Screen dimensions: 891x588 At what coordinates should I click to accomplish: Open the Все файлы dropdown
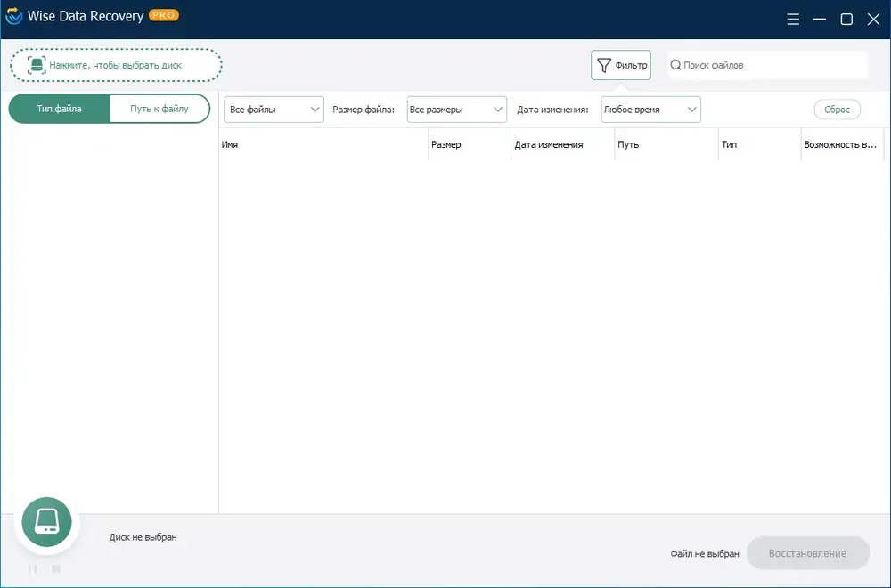coord(274,110)
